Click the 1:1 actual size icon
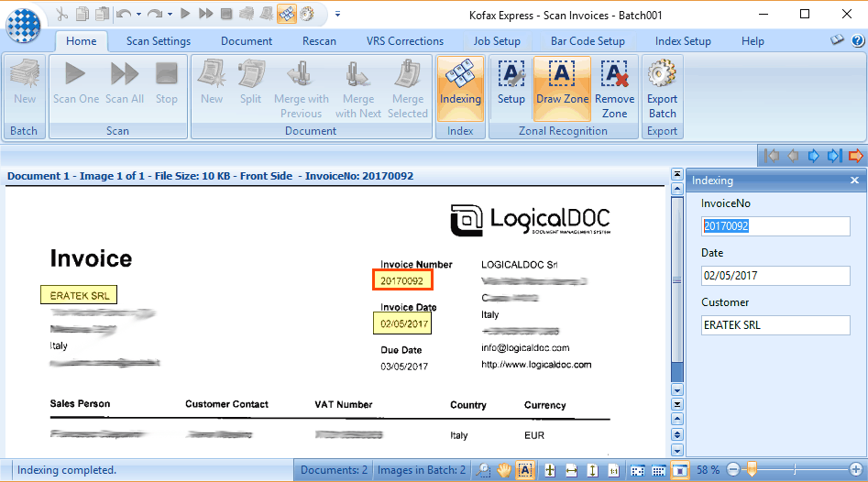 pyautogui.click(x=614, y=470)
